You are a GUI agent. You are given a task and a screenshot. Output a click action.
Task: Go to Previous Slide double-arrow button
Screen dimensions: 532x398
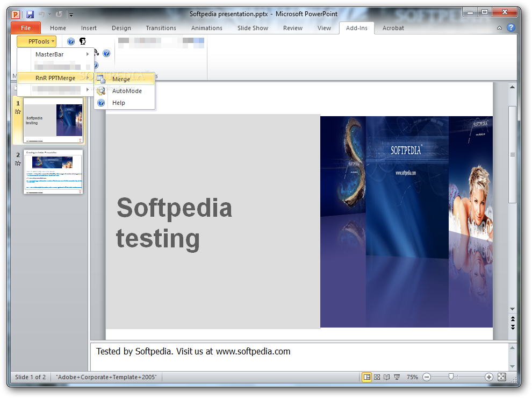tap(513, 319)
